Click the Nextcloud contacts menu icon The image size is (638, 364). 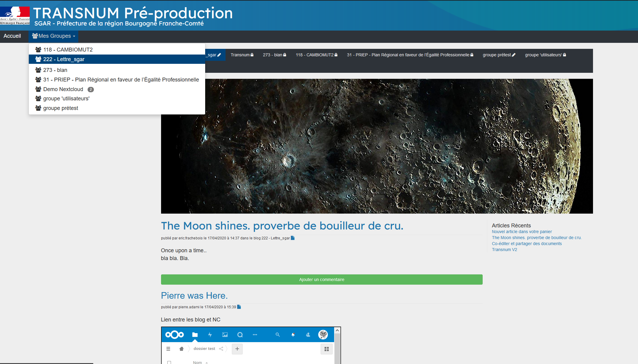tap(308, 335)
